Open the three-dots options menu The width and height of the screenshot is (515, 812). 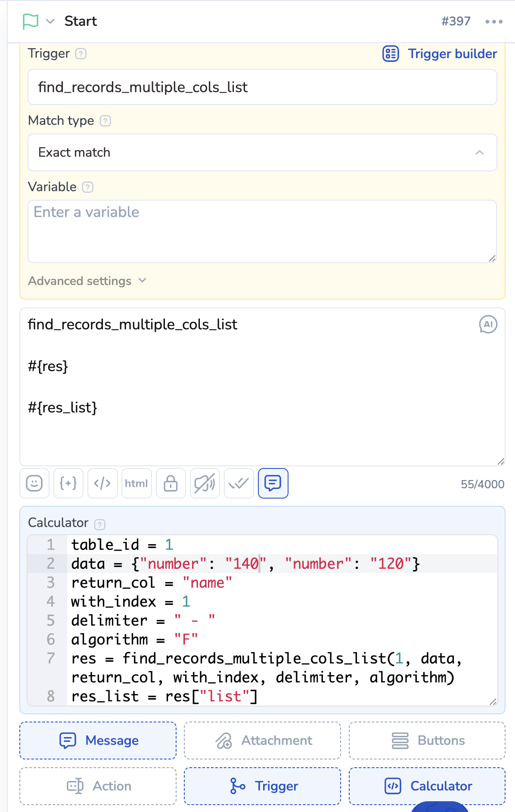click(x=493, y=22)
